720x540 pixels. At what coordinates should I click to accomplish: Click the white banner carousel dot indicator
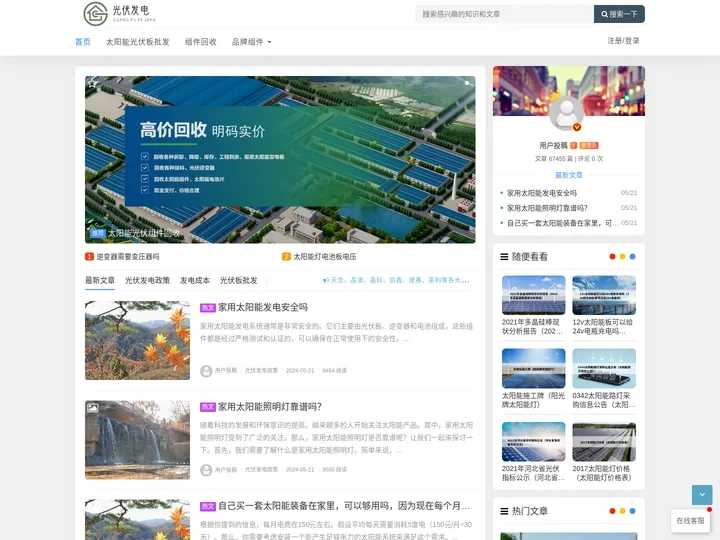click(x=467, y=83)
